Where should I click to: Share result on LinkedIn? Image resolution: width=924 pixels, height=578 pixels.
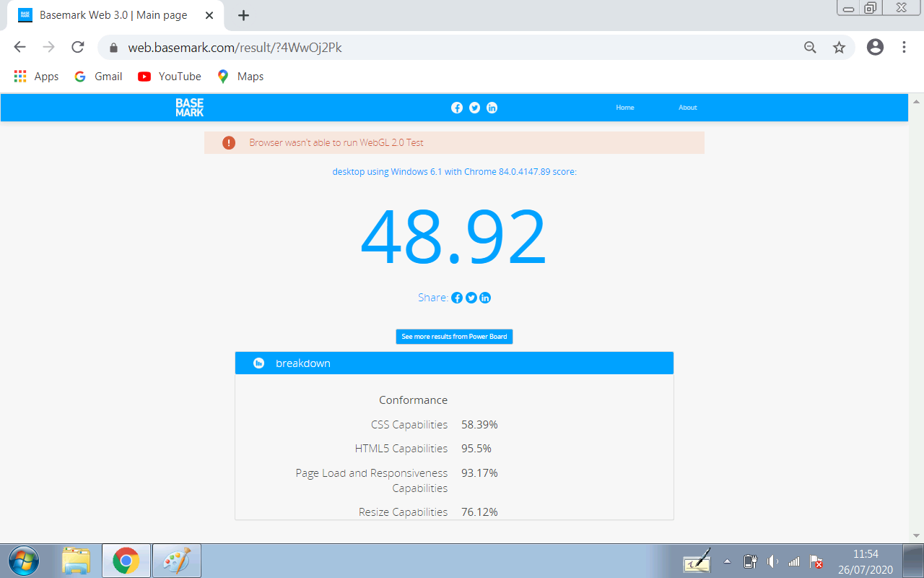click(484, 297)
